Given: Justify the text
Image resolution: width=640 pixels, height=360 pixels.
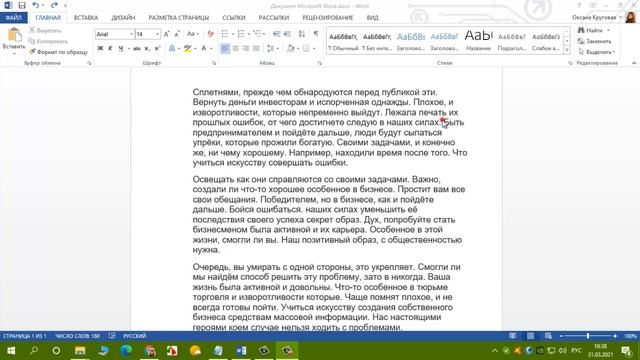Looking at the screenshot, I should click(256, 49).
